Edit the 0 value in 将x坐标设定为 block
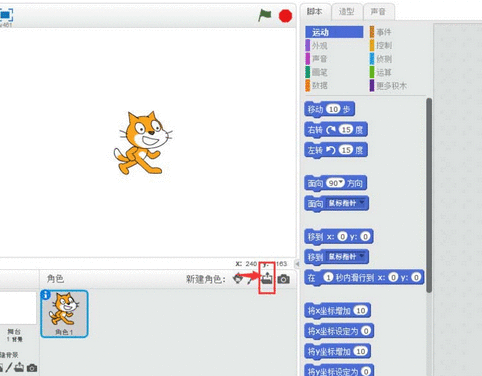Viewport: 482px width, 376px height. [366, 331]
